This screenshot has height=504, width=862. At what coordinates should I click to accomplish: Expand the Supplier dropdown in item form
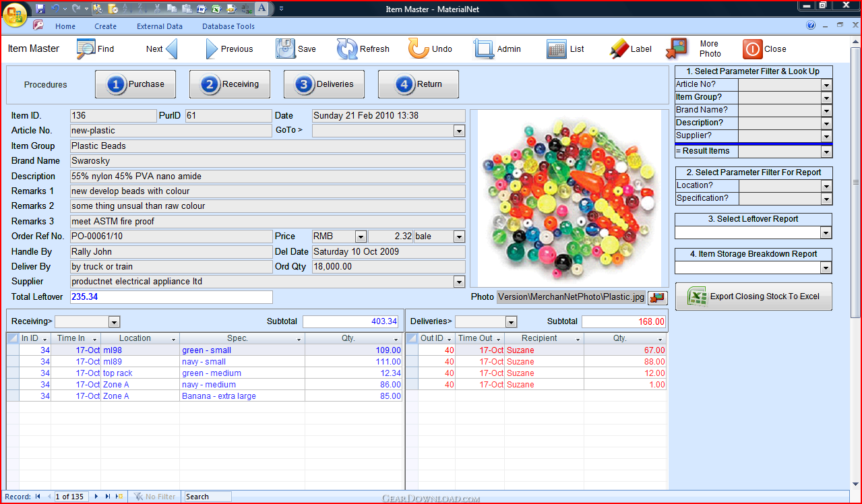(459, 282)
